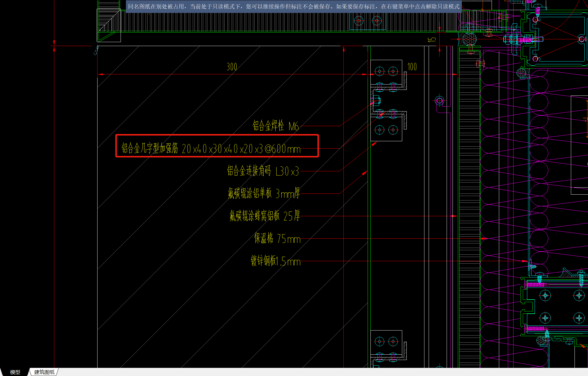Select the 300 dimension value
This screenshot has width=588, height=376.
pyautogui.click(x=232, y=67)
